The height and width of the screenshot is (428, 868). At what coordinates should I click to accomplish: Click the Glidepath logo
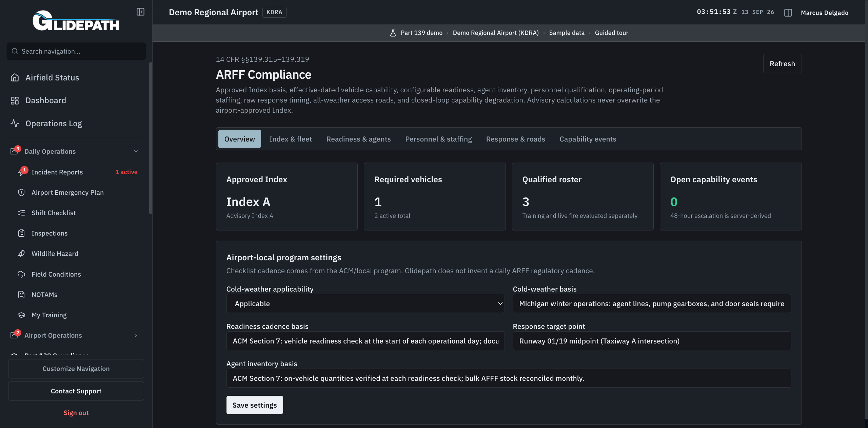point(76,21)
